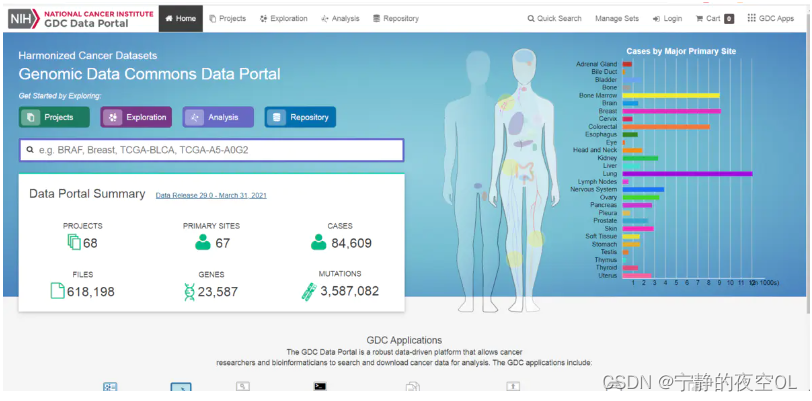Click the icon inside the Repository button
This screenshot has height=401, width=812.
(x=277, y=118)
